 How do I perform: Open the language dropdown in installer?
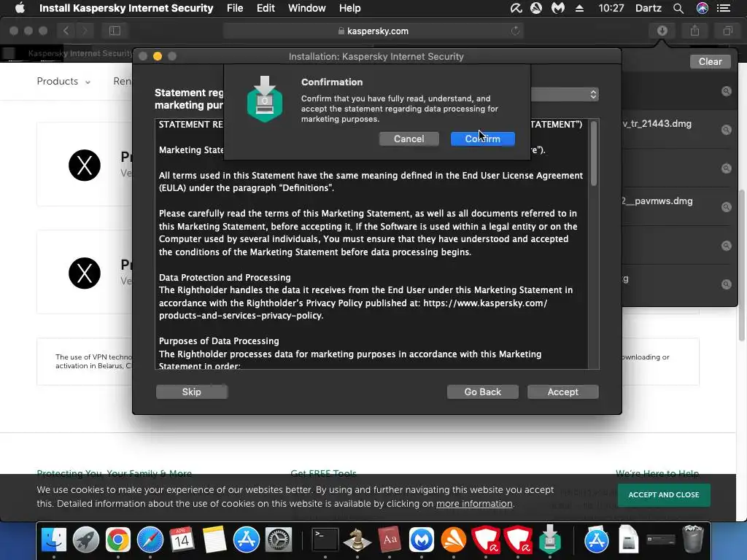(565, 94)
